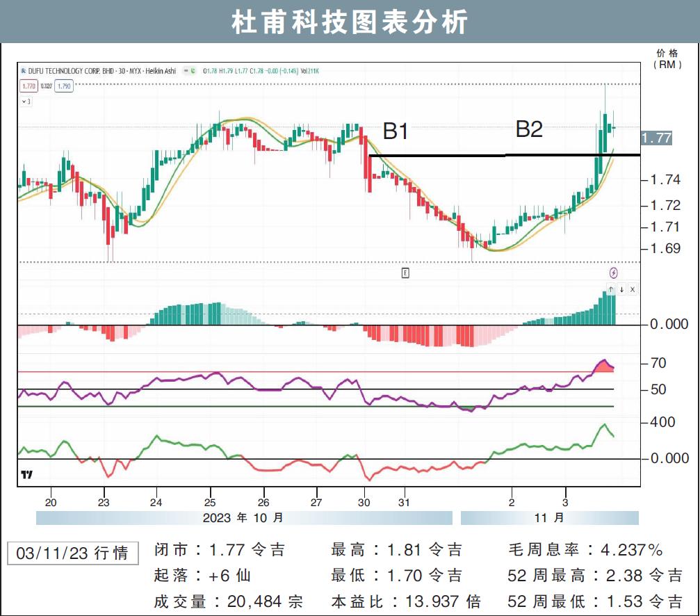Viewport: 700px width, 616px height.
Task: Click the Vol 211K value in legend
Action: point(310,71)
